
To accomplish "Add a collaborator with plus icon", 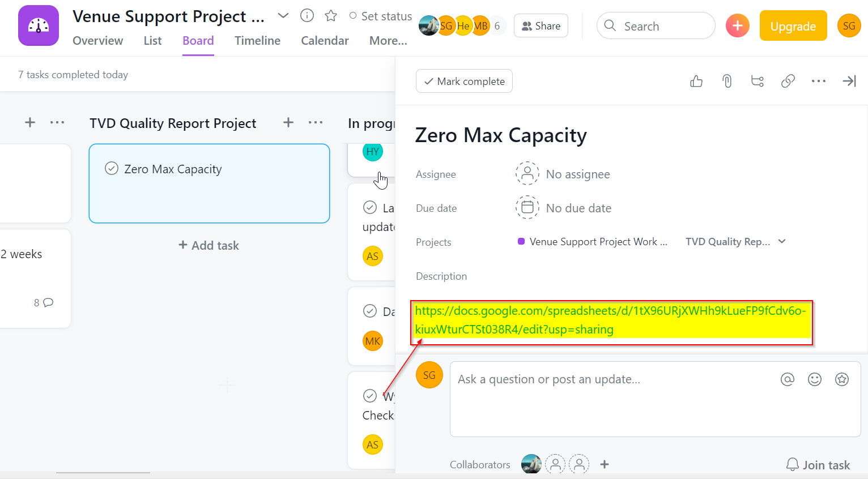I will point(605,464).
